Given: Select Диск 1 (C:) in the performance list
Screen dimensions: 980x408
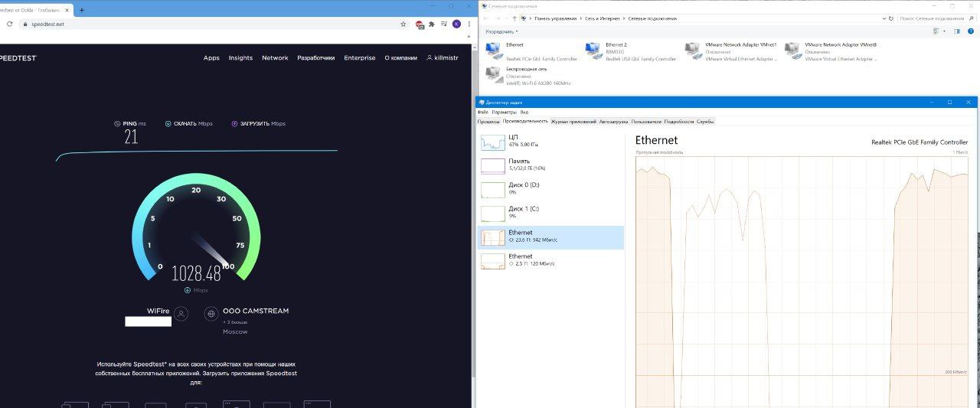Looking at the screenshot, I should click(550, 214).
